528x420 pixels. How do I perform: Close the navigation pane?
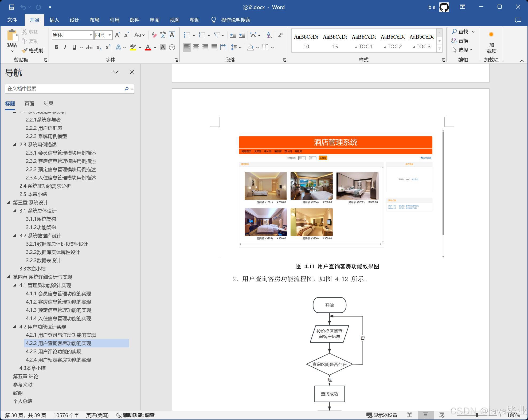pyautogui.click(x=132, y=72)
